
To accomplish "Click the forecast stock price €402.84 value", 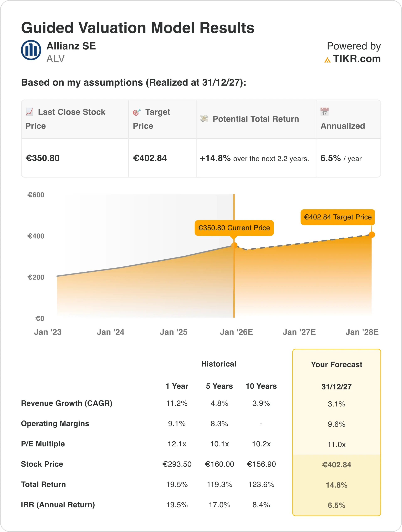I will (x=336, y=465).
